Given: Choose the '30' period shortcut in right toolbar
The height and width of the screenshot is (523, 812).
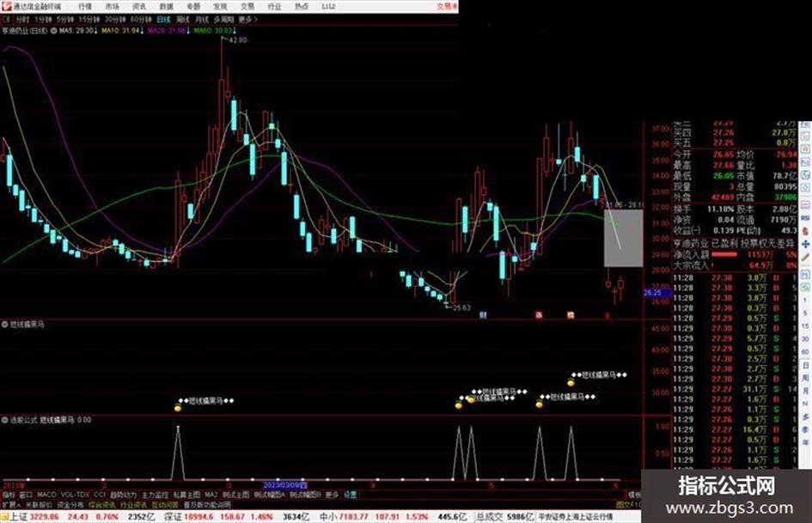Looking at the screenshot, I should [805, 339].
